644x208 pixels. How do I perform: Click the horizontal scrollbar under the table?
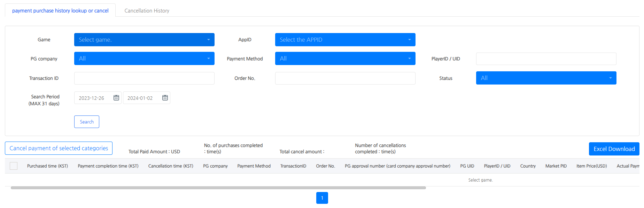218,188
